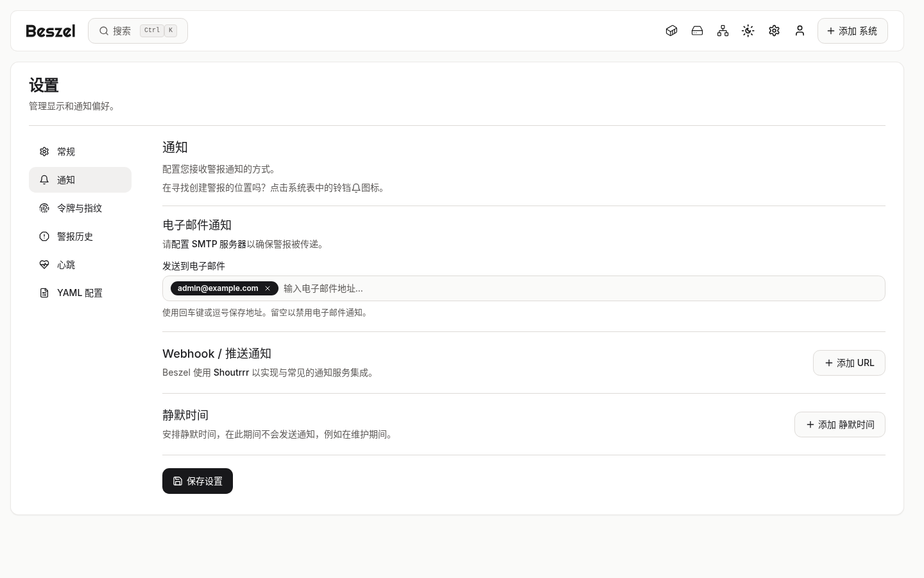924x578 pixels.
Task: Open the 警报历史 tab
Action: pyautogui.click(x=80, y=236)
